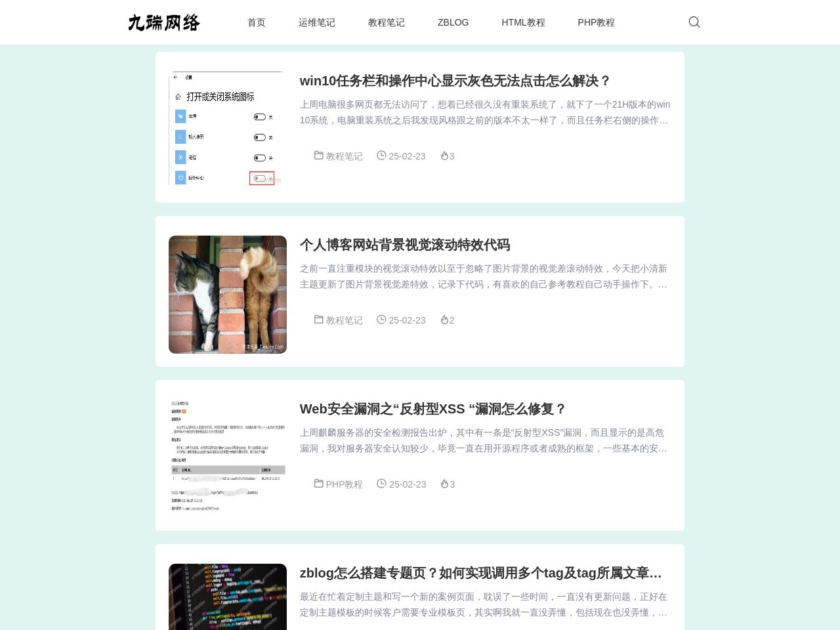Select the 运维笔记 menu item

[316, 22]
